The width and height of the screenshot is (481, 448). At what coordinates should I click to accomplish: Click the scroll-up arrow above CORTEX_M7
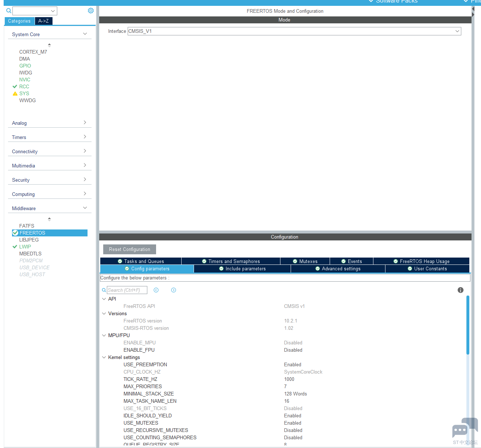pos(49,45)
